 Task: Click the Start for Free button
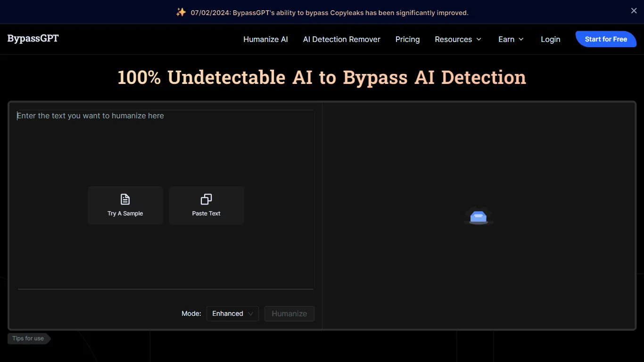pos(606,39)
